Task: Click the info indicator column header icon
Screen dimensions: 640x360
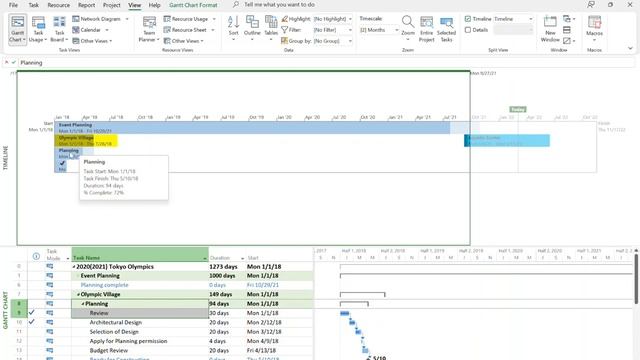Action: click(36, 256)
